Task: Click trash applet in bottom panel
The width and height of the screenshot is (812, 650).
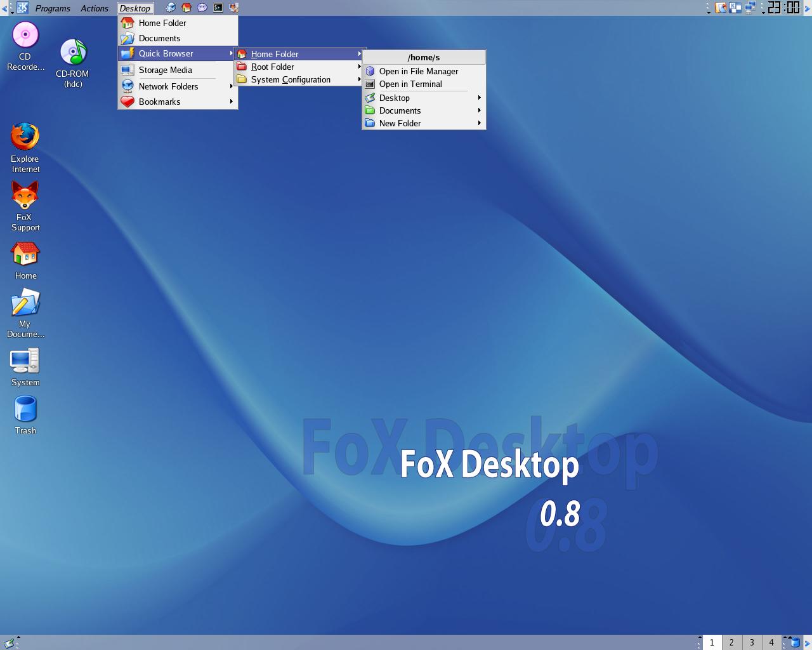Action: pyautogui.click(x=795, y=642)
